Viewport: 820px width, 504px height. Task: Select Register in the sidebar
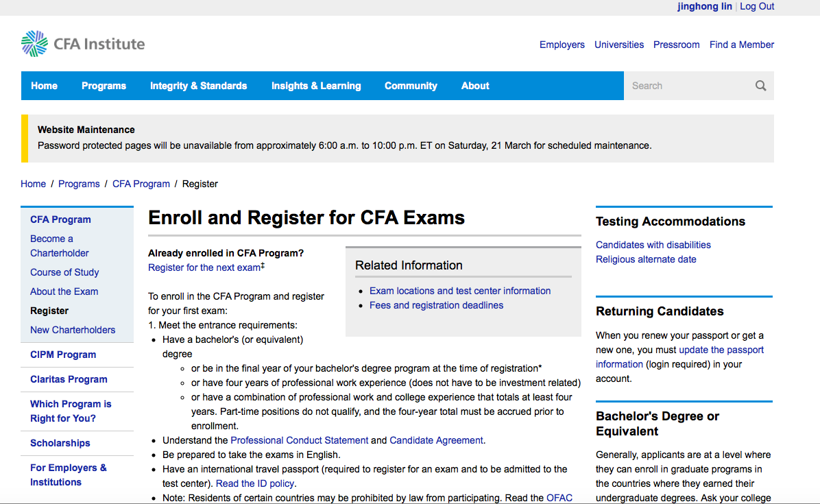[x=49, y=311]
